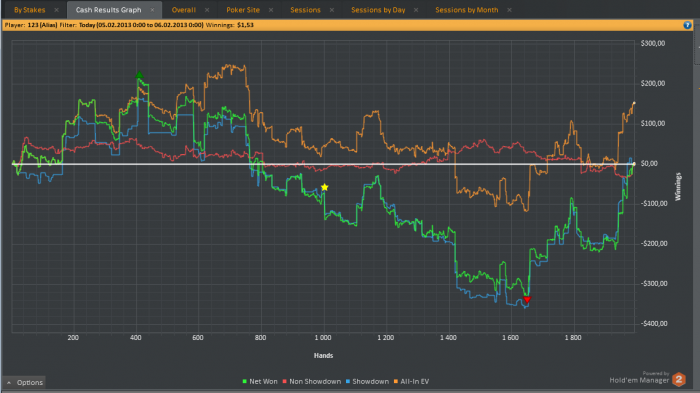The width and height of the screenshot is (700, 393).
Task: Close the Sessions by Day tab
Action: tap(416, 10)
